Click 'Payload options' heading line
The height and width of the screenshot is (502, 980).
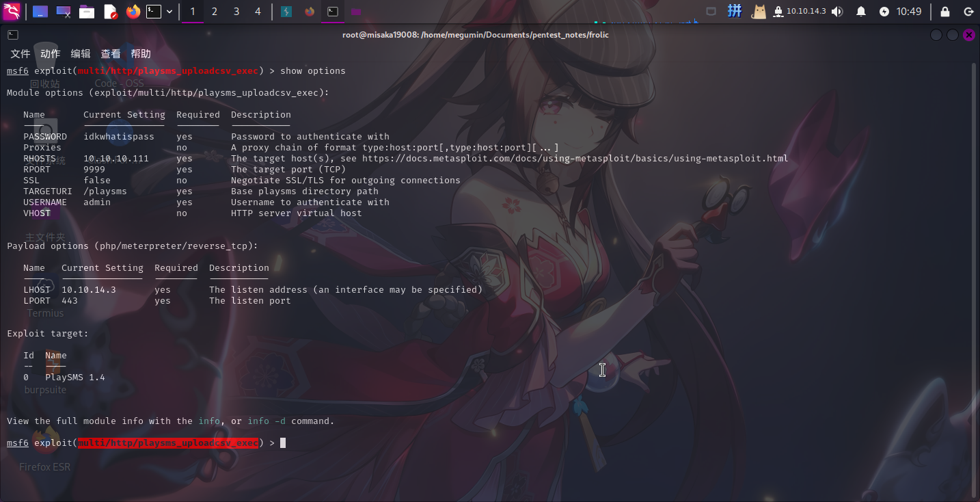[133, 246]
